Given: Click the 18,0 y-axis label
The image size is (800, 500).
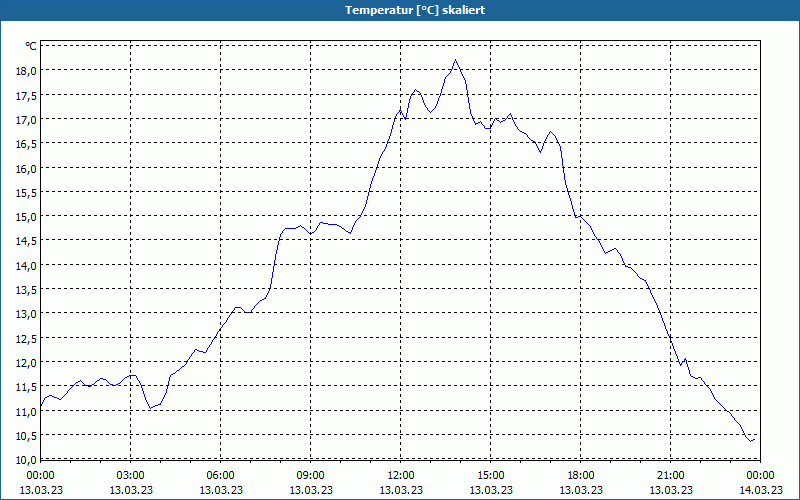Looking at the screenshot, I should (26, 71).
